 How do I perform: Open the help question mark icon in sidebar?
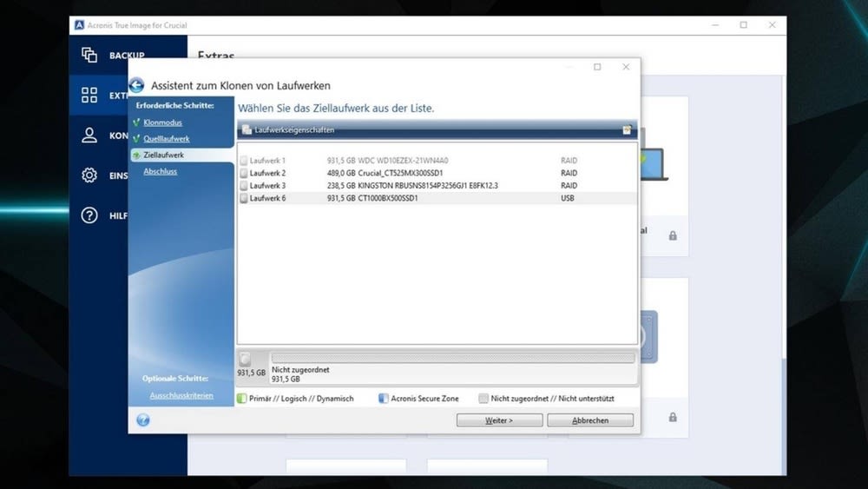coord(89,215)
